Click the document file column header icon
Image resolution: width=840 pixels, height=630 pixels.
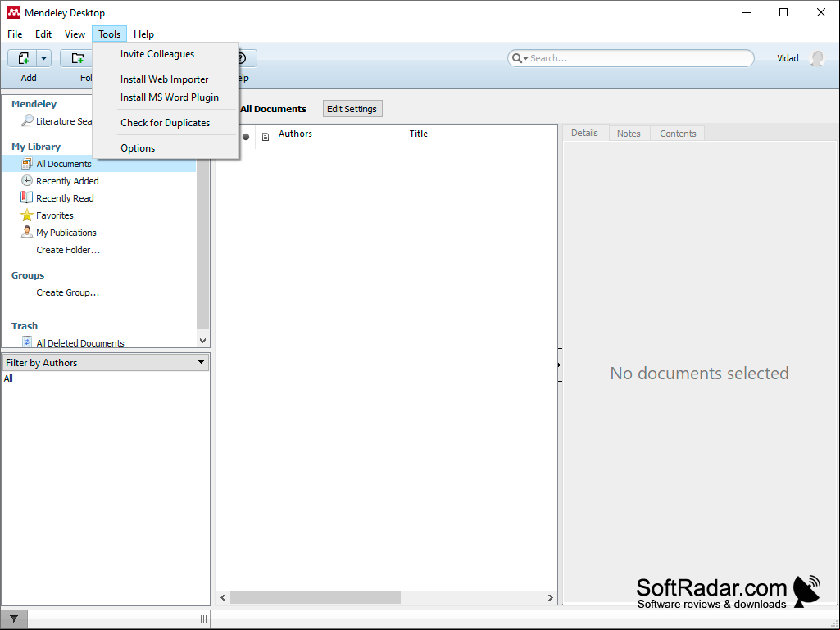pos(266,137)
